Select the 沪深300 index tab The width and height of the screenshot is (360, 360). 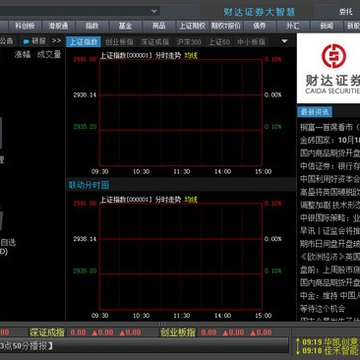(189, 42)
